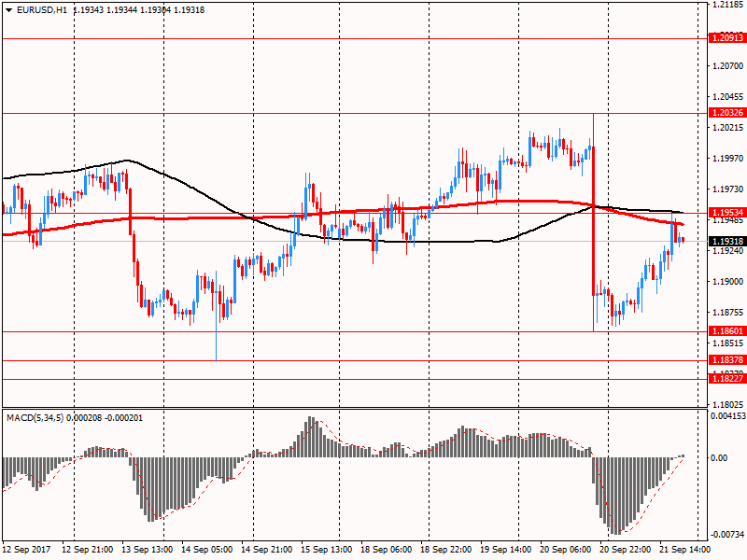Viewport: 747px width, 560px height.
Task: Click the 1.19970 price scale value
Action: (x=728, y=158)
